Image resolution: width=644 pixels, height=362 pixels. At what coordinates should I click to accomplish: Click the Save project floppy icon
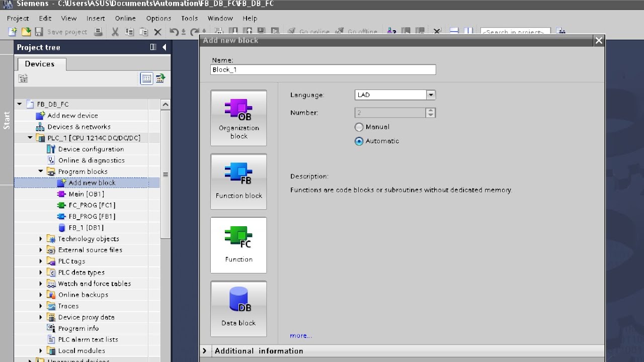coord(39,32)
